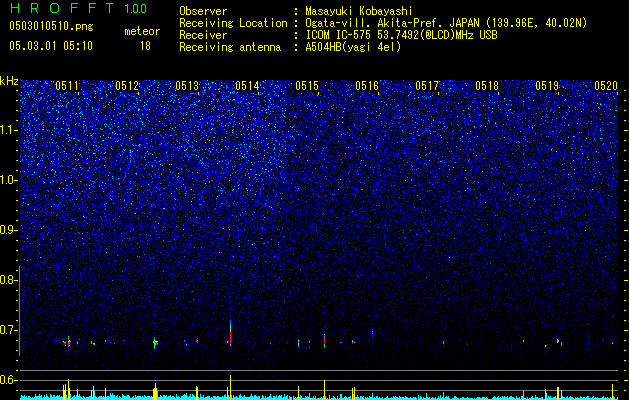Click the 0518 time marker

point(487,86)
